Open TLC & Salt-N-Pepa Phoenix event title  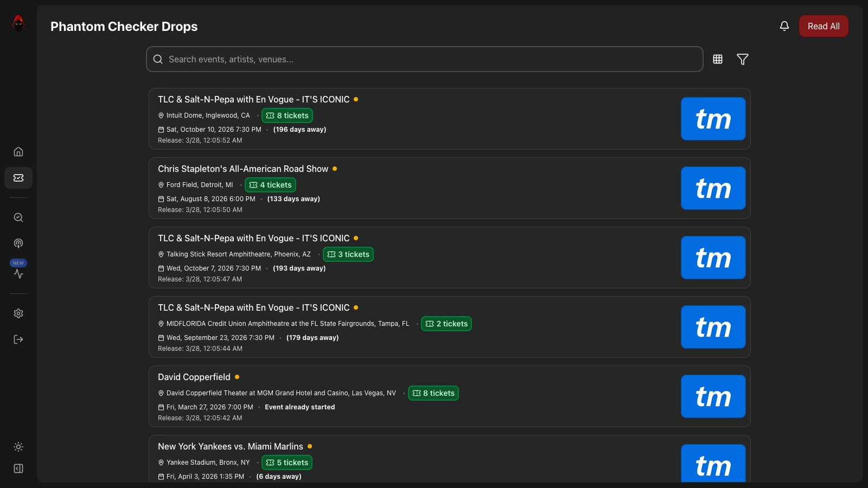click(254, 239)
